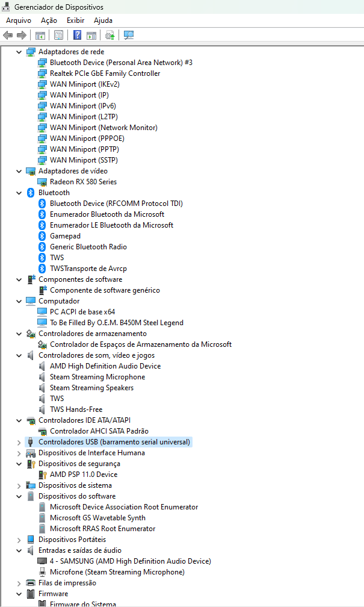The image size is (364, 607).
Task: Collapse the Controladores de som, vídeo e jogos category
Action: click(19, 355)
